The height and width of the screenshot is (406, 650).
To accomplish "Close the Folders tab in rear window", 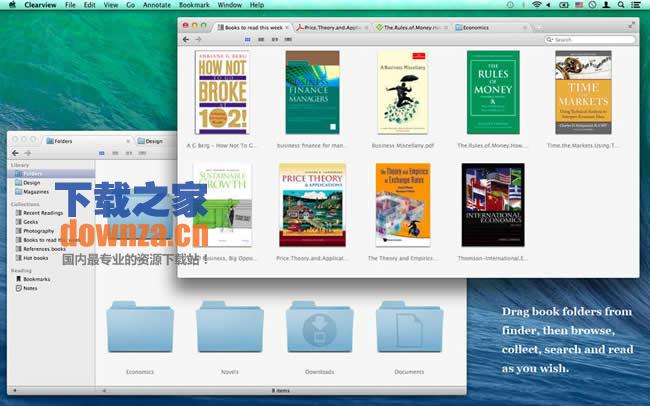I will [x=128, y=141].
